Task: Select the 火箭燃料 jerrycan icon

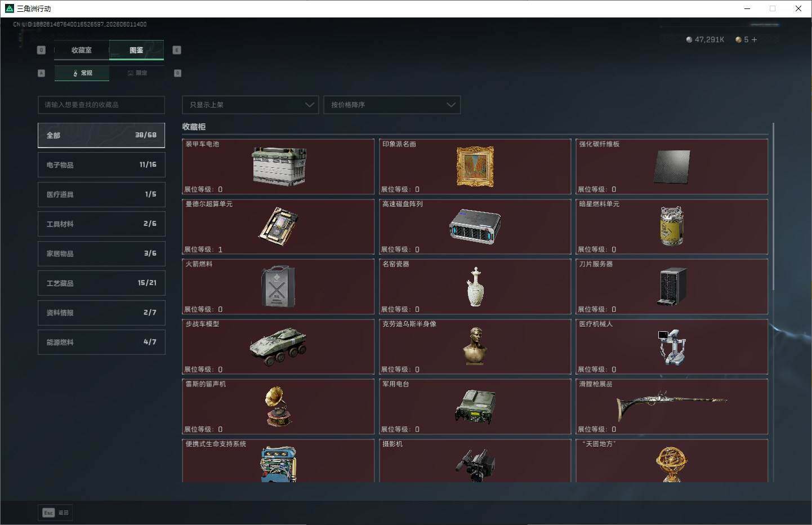Action: point(278,286)
